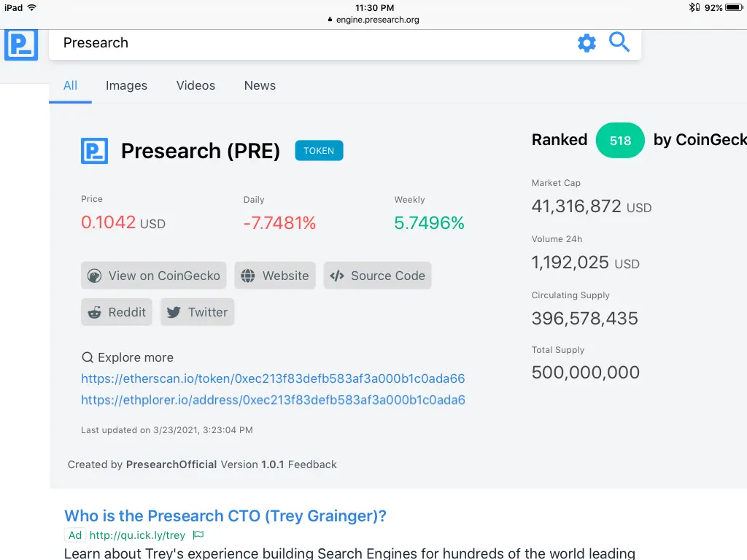Click the Presearch PRE token logo
This screenshot has height=560, width=747.
tap(94, 151)
